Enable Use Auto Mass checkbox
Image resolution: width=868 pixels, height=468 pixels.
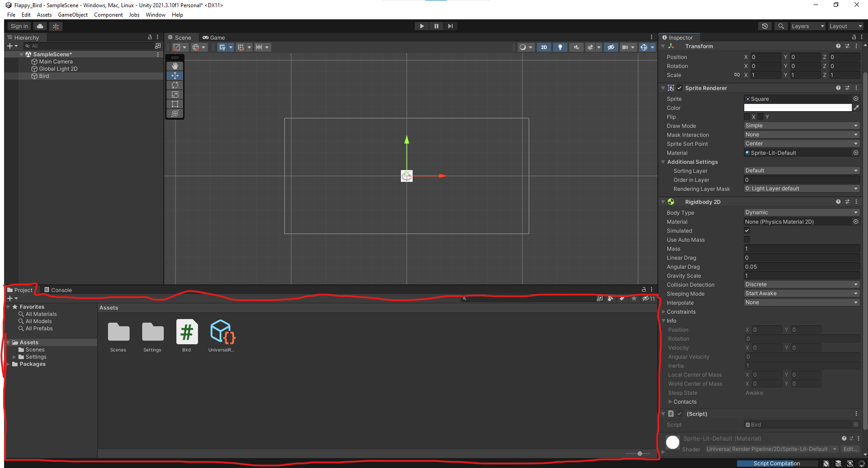747,239
